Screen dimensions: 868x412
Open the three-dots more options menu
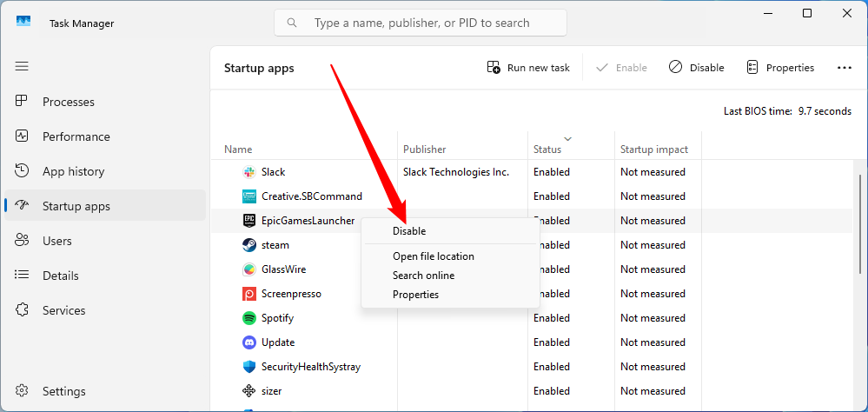[845, 68]
